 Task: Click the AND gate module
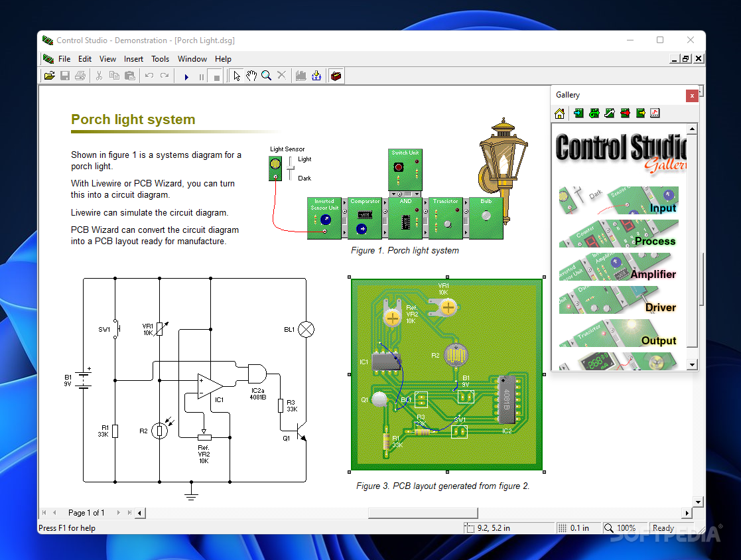(405, 218)
